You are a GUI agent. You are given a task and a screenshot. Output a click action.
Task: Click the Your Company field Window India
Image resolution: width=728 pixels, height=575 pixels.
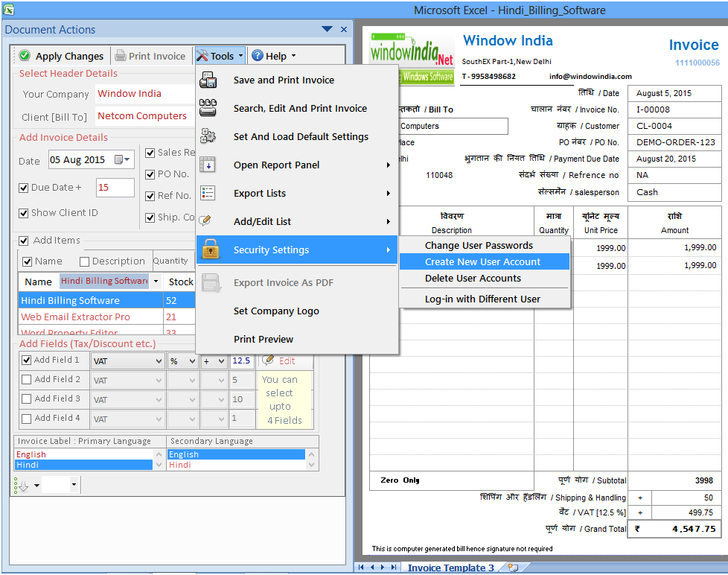tap(145, 94)
